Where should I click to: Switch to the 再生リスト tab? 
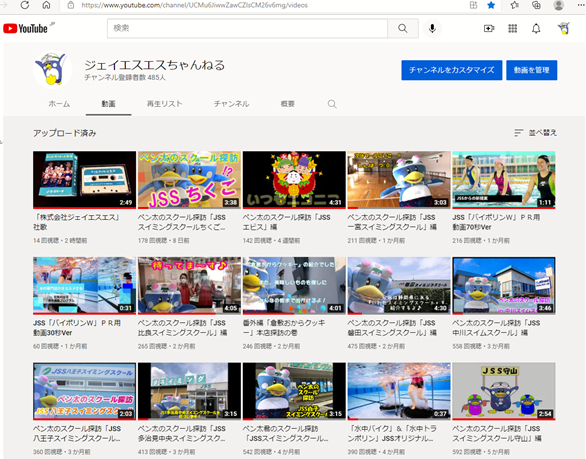164,104
